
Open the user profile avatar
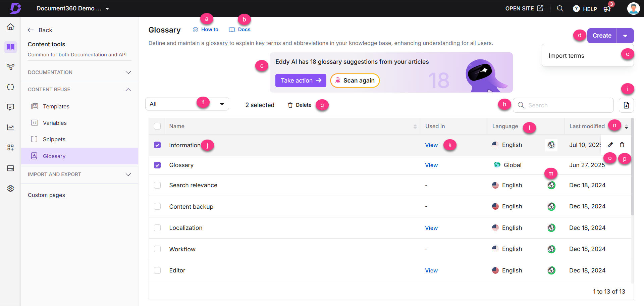tap(633, 8)
